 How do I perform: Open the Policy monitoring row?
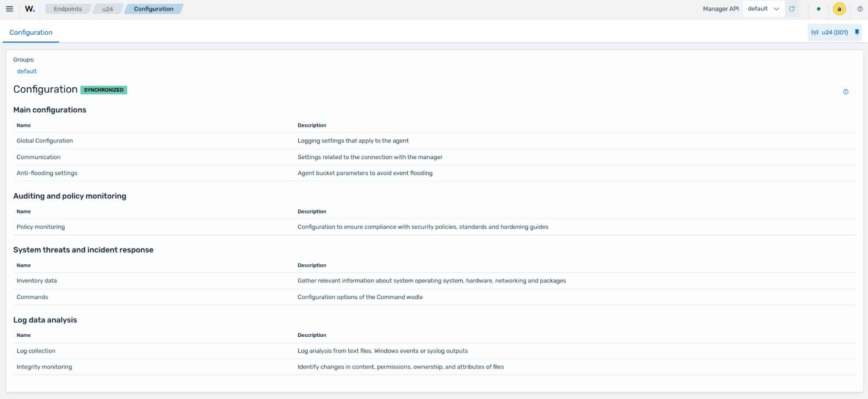(x=435, y=227)
